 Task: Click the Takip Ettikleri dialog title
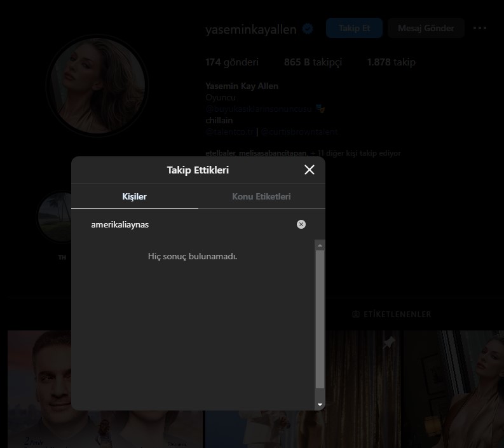[x=198, y=170]
